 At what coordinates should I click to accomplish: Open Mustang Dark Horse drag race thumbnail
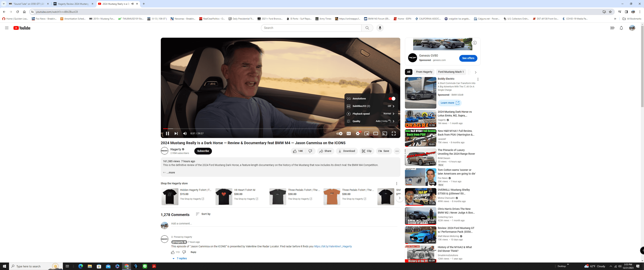[421, 119]
